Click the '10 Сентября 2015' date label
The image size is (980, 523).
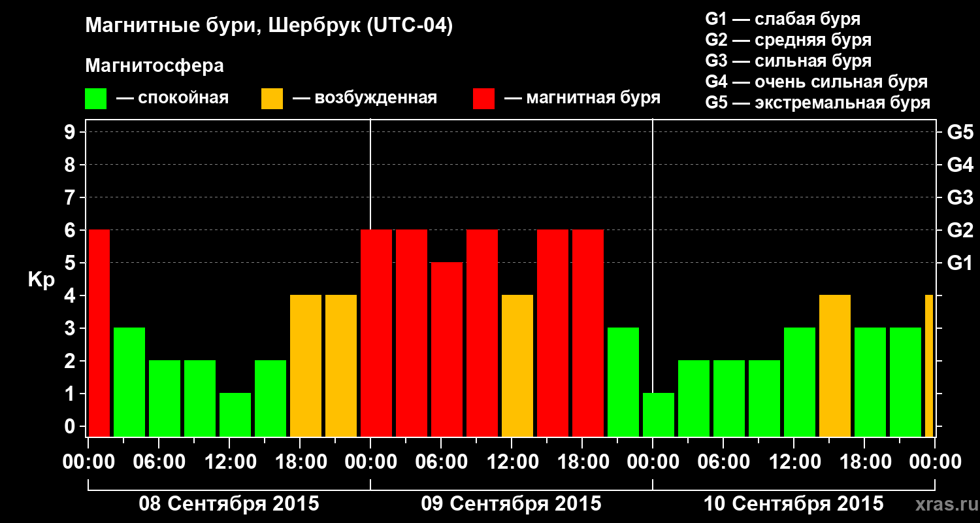794,503
